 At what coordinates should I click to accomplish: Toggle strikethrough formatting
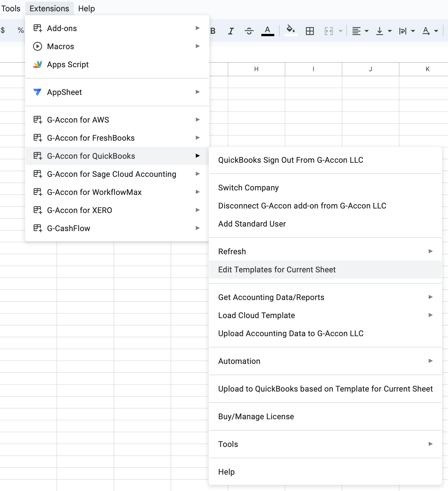[x=249, y=31]
